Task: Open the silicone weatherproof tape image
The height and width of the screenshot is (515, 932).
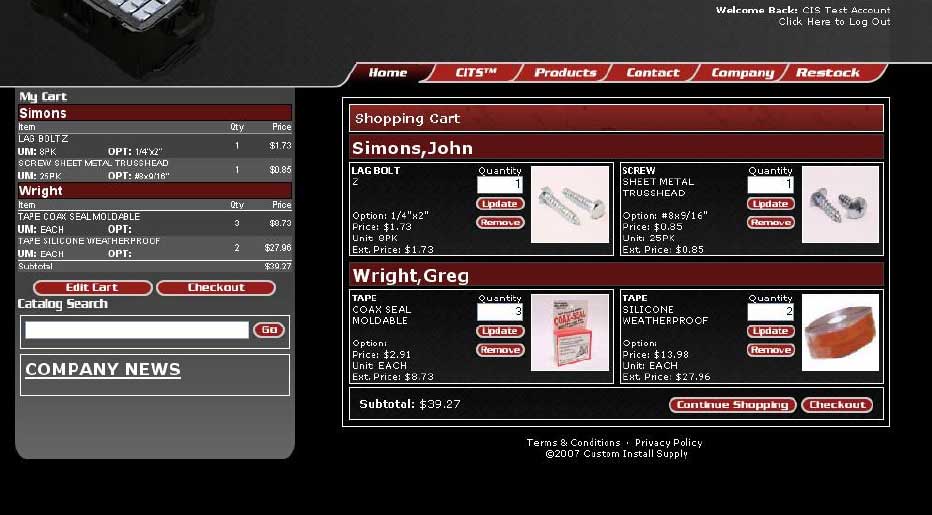Action: pos(840,333)
